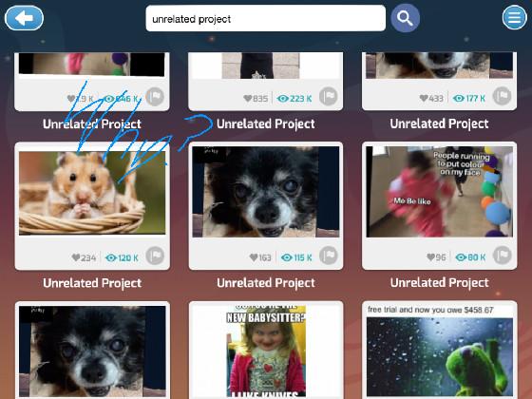Like the dog project via heart 163
This screenshot has height=399, width=532.
click(x=254, y=257)
